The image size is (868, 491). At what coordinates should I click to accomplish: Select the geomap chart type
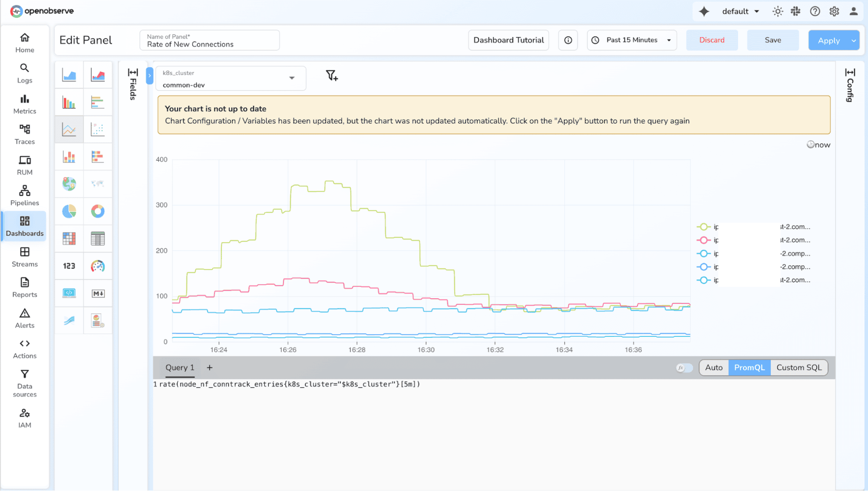(69, 184)
